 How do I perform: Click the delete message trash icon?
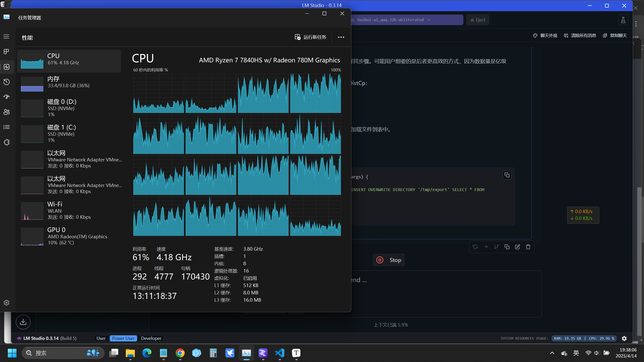point(528,247)
